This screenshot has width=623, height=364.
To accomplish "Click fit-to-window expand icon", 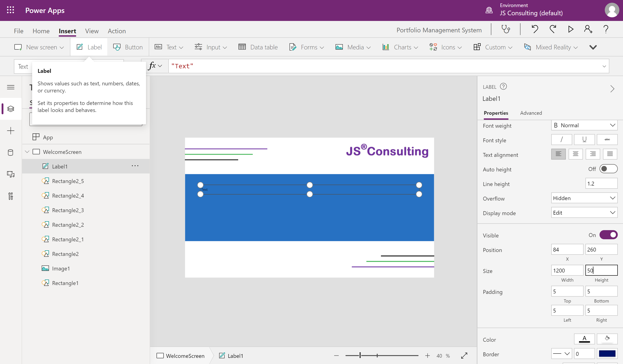I will pyautogui.click(x=464, y=356).
